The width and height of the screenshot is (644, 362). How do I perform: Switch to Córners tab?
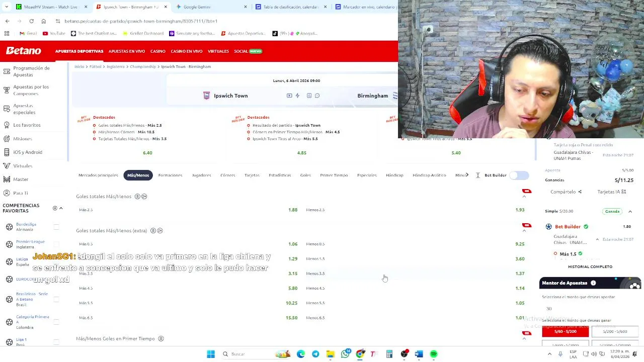[227, 175]
